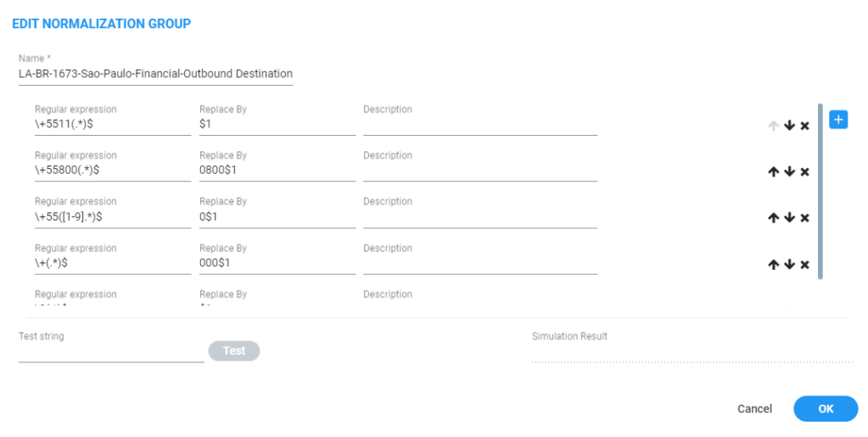Move the \+55800(.*)$ rule down

tap(789, 171)
